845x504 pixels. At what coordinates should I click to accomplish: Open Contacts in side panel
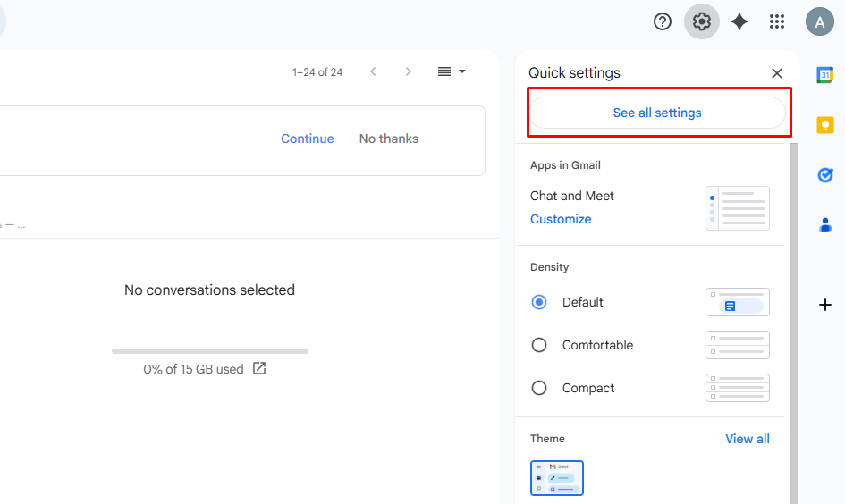825,225
